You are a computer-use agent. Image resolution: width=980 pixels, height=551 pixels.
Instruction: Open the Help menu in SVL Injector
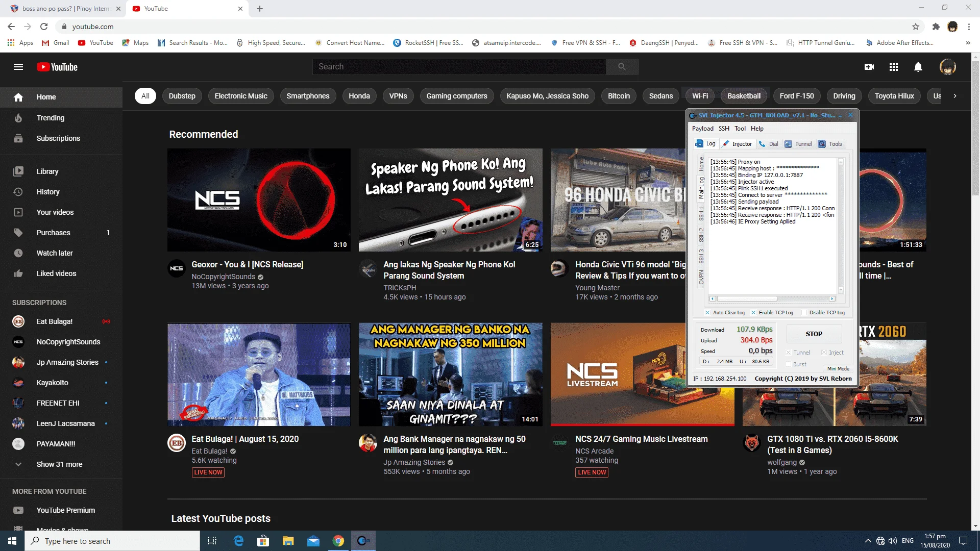coord(757,129)
